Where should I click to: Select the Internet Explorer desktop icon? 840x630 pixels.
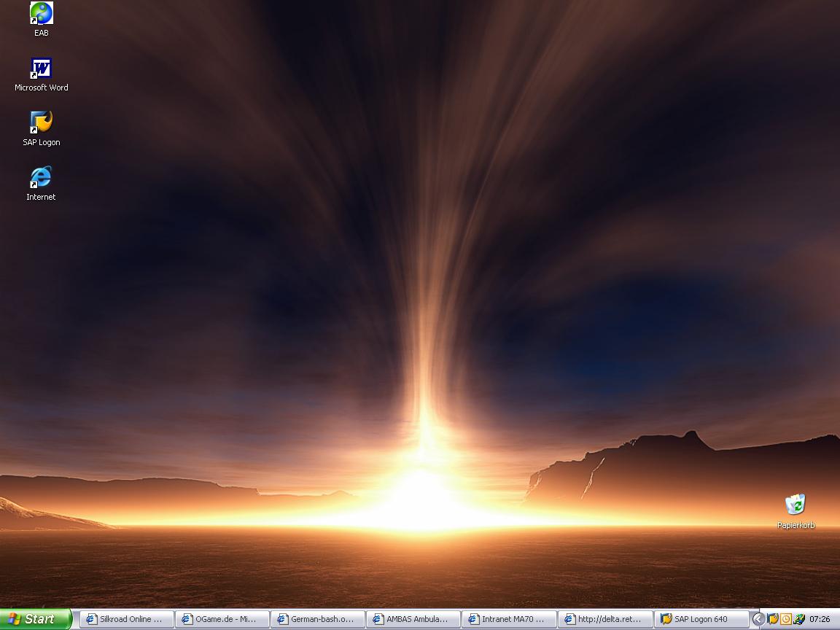click(41, 177)
